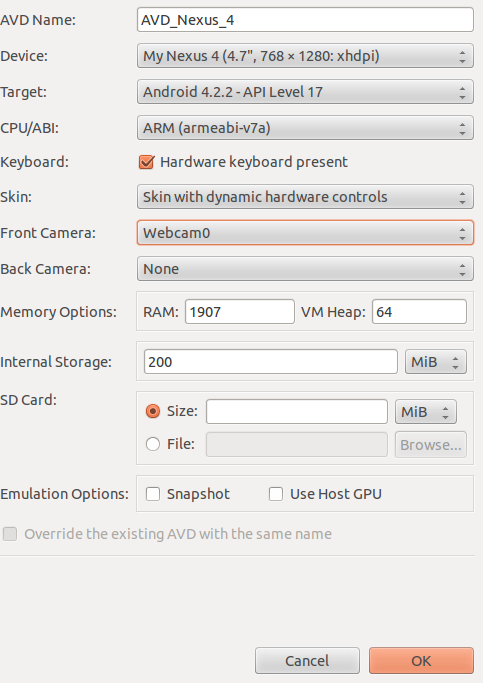Screen dimensions: 483x683
Task: Confirm the AVD settings with OK
Action: point(421,661)
